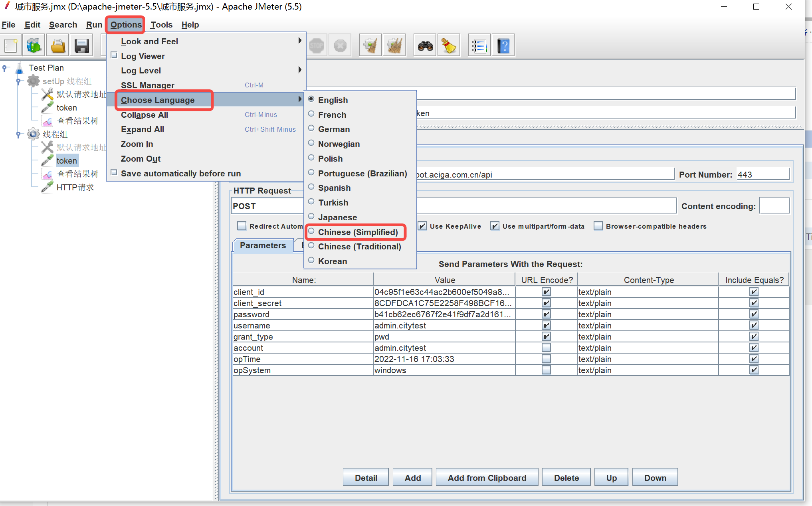The width and height of the screenshot is (812, 506).
Task: Open the Function Helper list icon
Action: pos(479,45)
